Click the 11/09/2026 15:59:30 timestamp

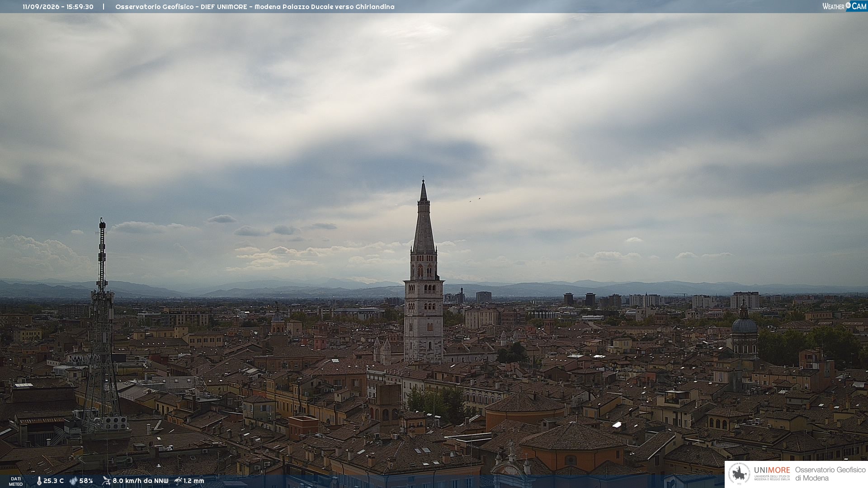click(58, 7)
